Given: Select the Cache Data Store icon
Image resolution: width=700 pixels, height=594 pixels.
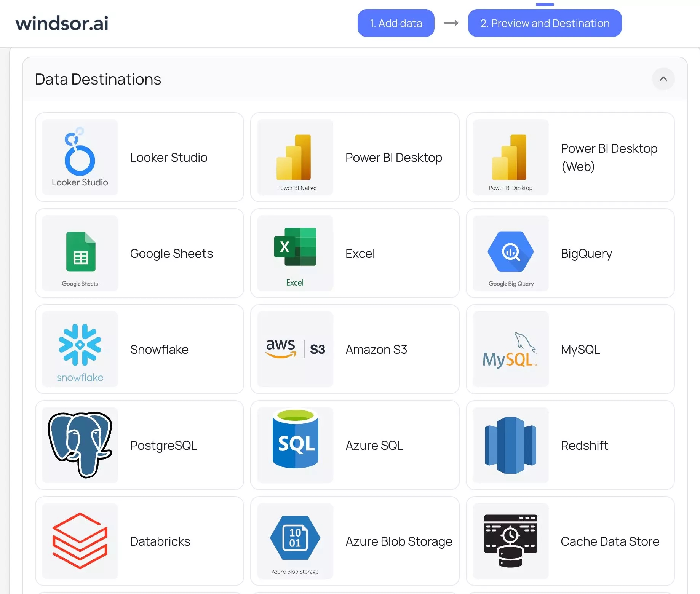Looking at the screenshot, I should point(510,541).
